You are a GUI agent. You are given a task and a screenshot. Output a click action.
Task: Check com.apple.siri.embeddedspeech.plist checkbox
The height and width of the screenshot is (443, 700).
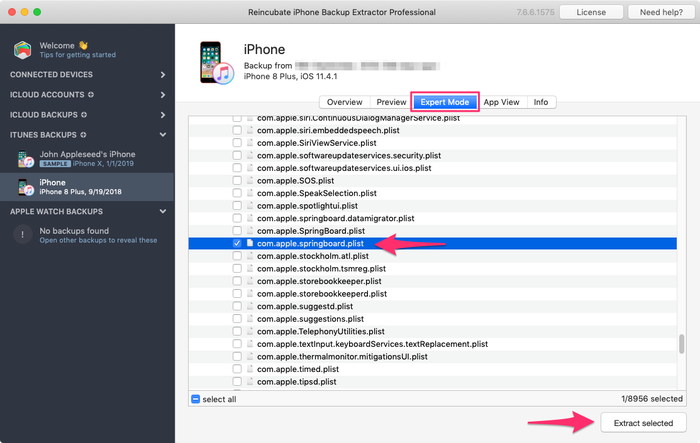pyautogui.click(x=237, y=130)
